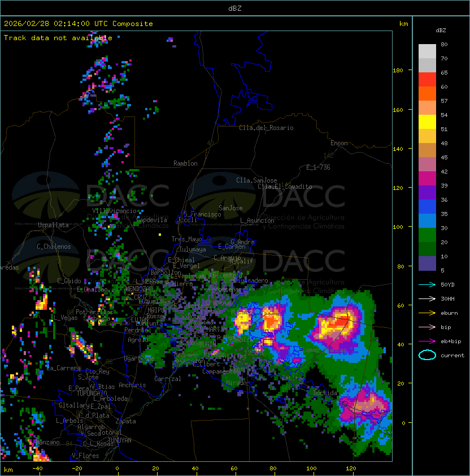
Task: Click the Tulumaya label
Action: 193,249
